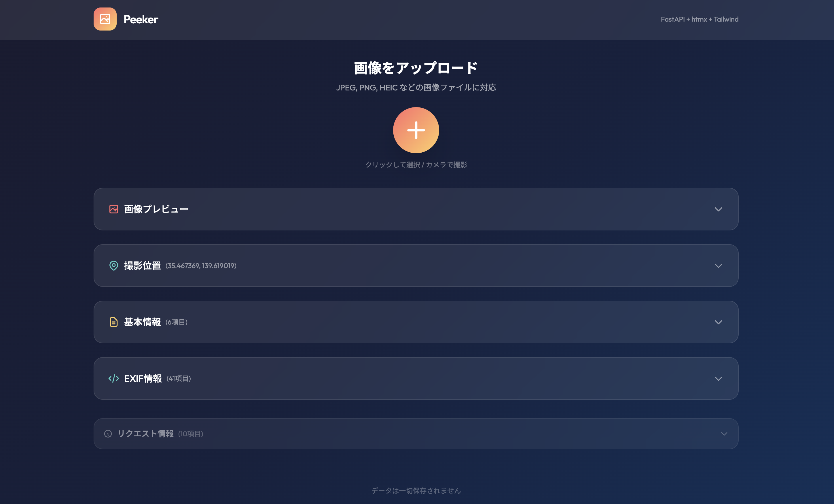Click the EXIF code brackets icon
834x504 pixels.
coord(114,378)
